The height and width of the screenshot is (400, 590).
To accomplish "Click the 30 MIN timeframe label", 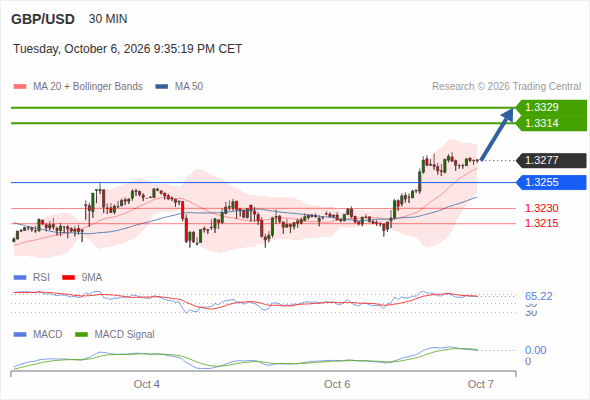I will 108,19.
